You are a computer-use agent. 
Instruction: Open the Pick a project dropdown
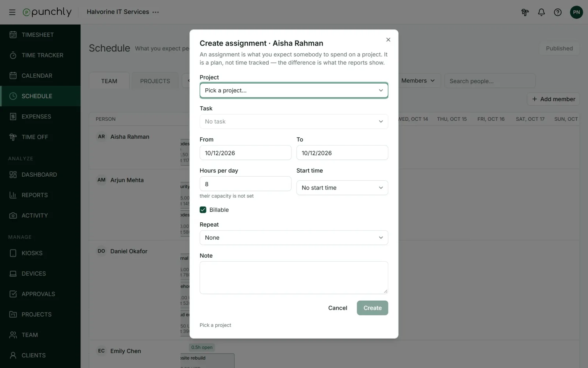(294, 90)
